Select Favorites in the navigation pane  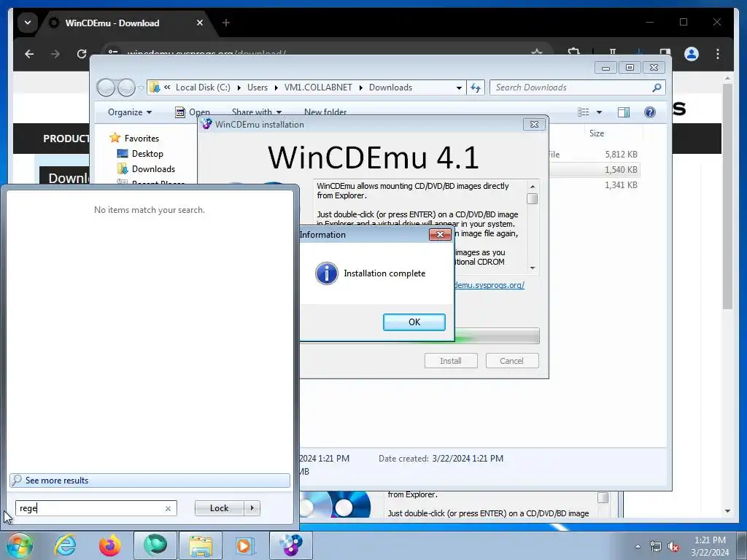[x=142, y=138]
